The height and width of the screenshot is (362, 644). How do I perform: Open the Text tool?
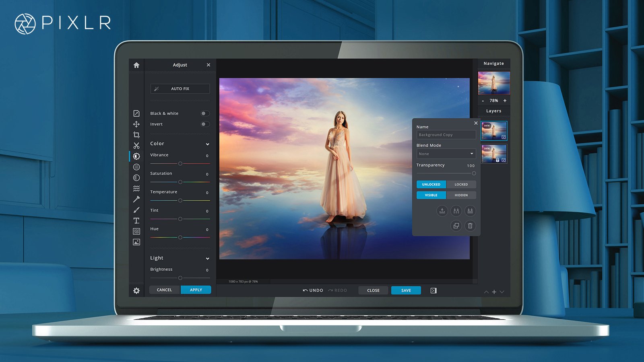coord(136,220)
